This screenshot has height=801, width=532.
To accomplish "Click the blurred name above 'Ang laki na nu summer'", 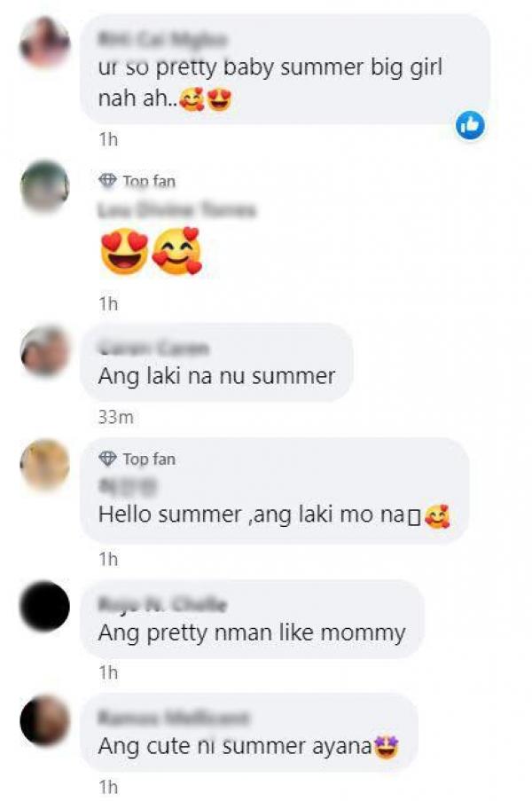I will coord(153,349).
